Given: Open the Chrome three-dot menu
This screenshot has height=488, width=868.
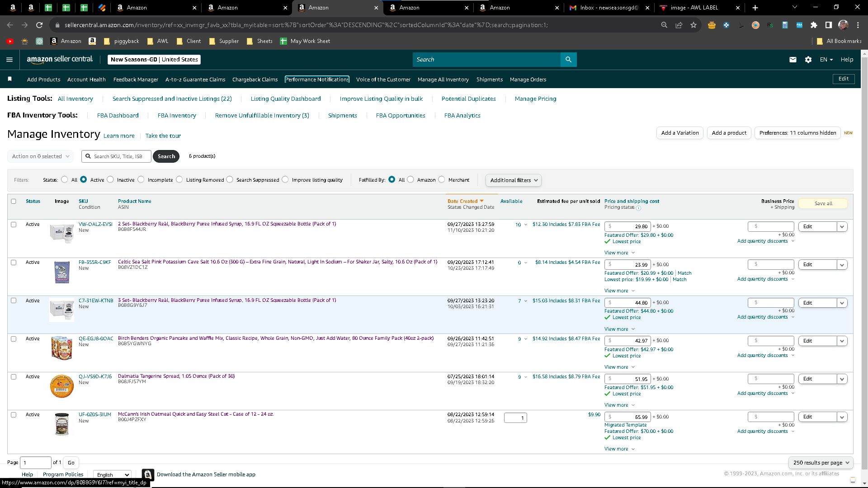Looking at the screenshot, I should (x=858, y=25).
